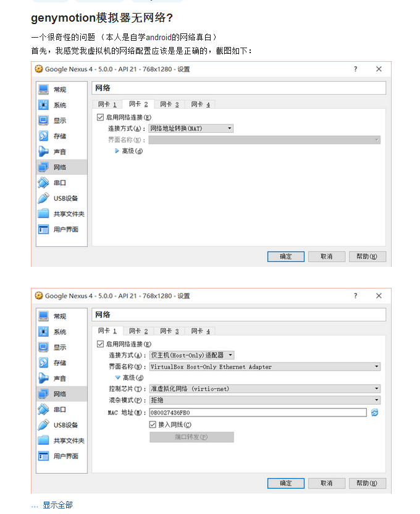The image size is (420, 514).
Task: Open 系统 icon in lower settings dialog
Action: (x=43, y=332)
